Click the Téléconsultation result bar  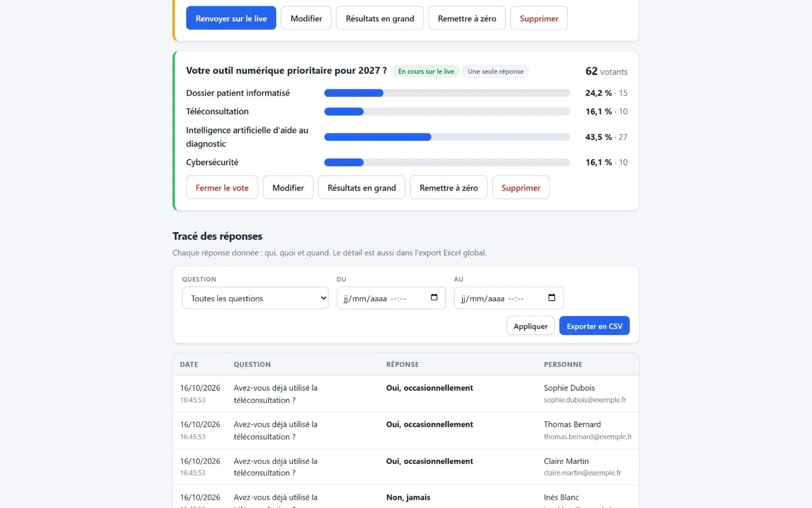pos(447,111)
